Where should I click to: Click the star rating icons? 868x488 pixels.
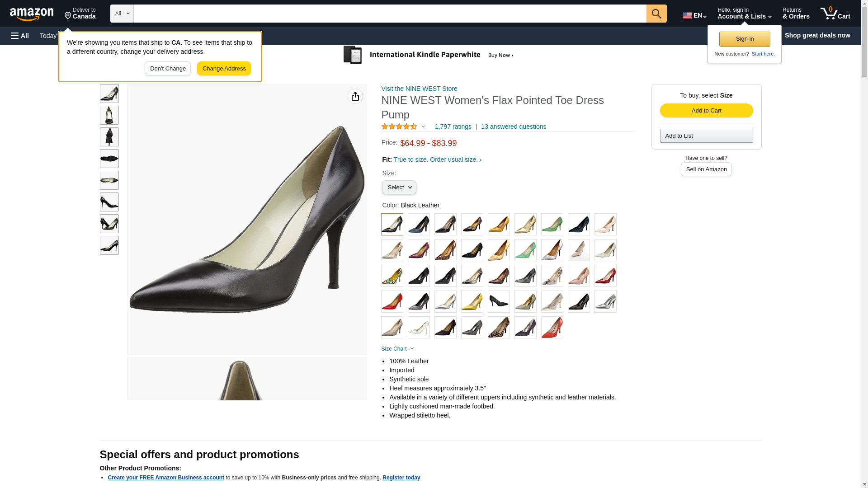[399, 127]
